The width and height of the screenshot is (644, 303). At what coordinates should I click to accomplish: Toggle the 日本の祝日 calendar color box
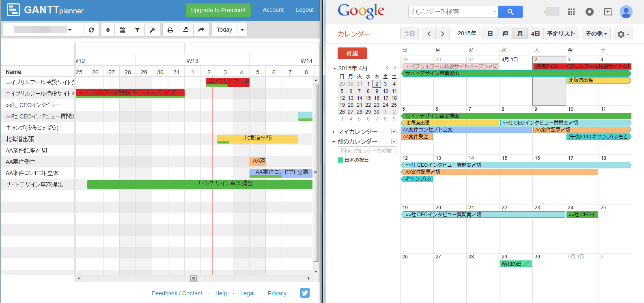click(x=340, y=160)
